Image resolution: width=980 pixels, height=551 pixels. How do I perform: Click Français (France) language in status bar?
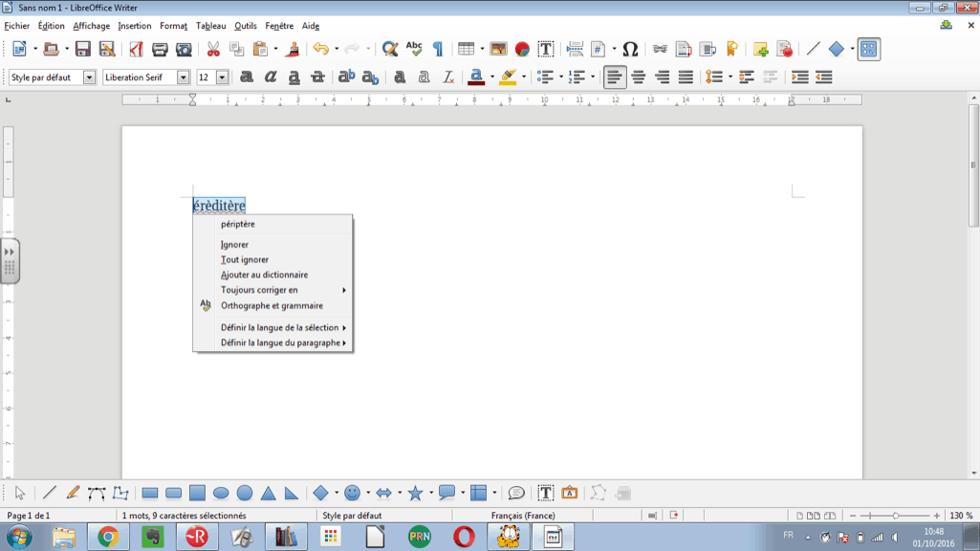(522, 516)
